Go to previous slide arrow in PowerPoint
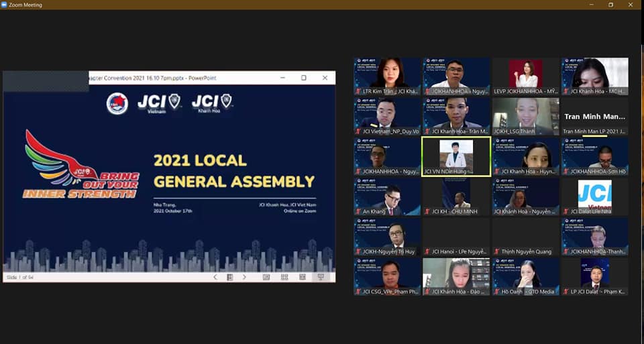The height and width of the screenshot is (344, 644). point(215,277)
